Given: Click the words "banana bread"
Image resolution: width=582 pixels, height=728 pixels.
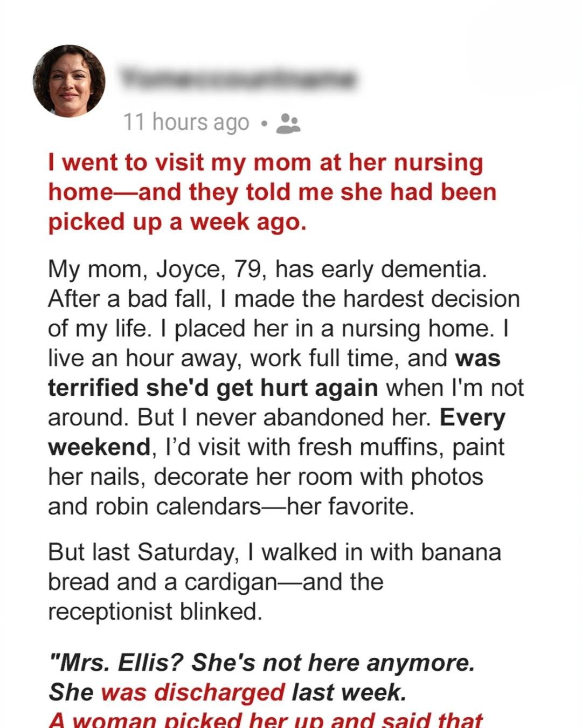Looking at the screenshot, I should [461, 552].
